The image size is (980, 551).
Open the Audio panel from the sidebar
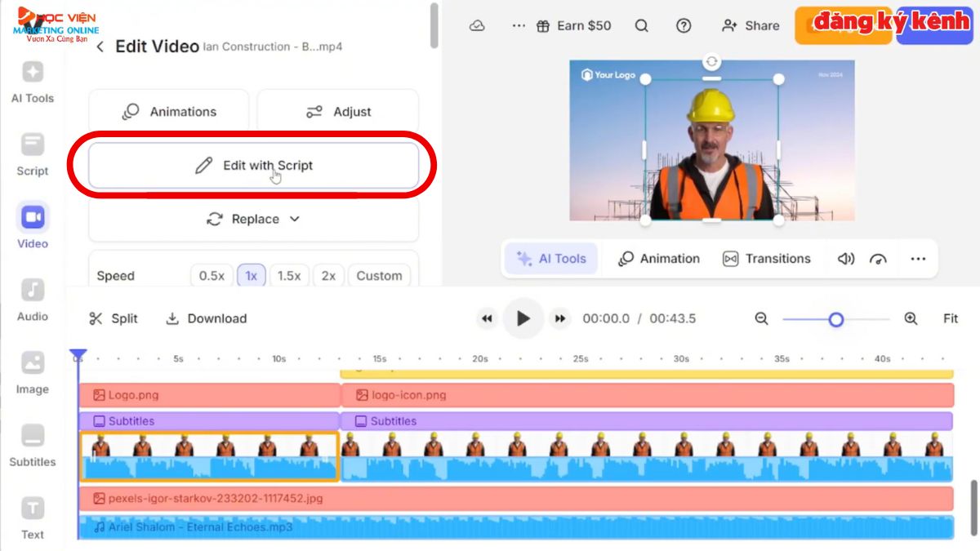pos(32,296)
